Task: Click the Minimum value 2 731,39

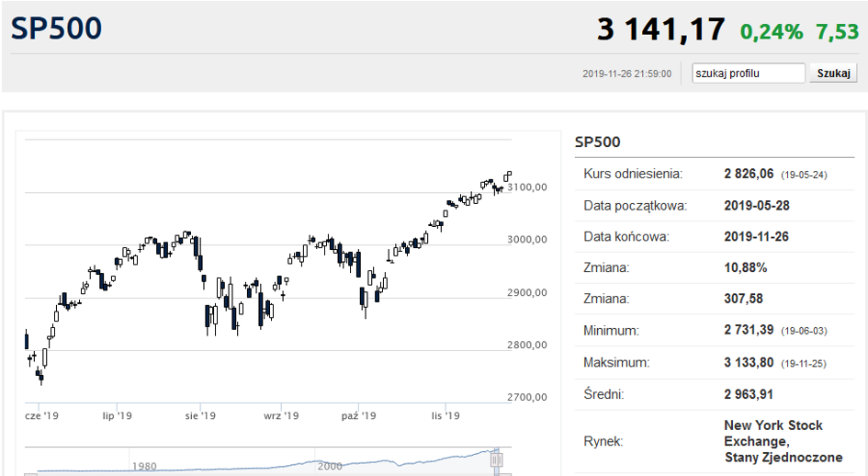Action: 749,330
